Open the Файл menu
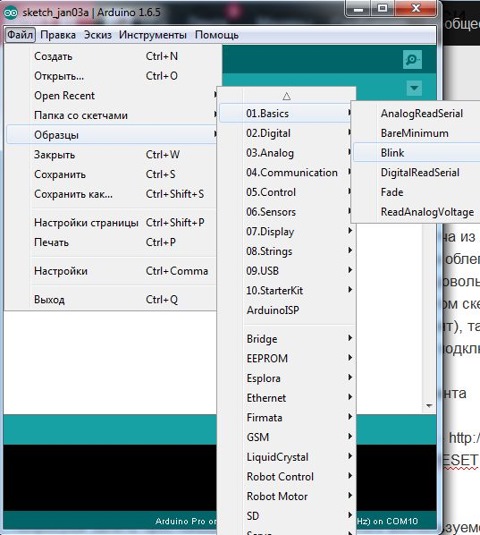The height and width of the screenshot is (535, 480). (x=20, y=35)
